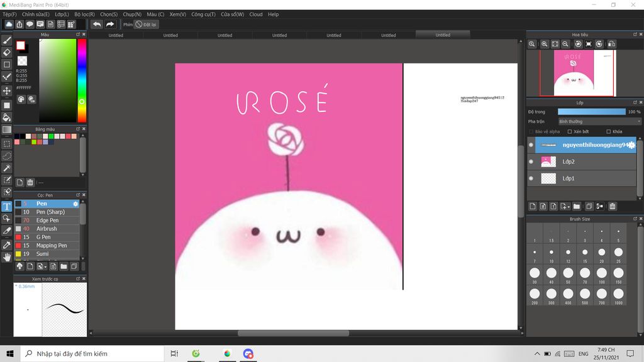Expand the add-brush dropdown arrow
644x362 pixels.
click(x=45, y=266)
